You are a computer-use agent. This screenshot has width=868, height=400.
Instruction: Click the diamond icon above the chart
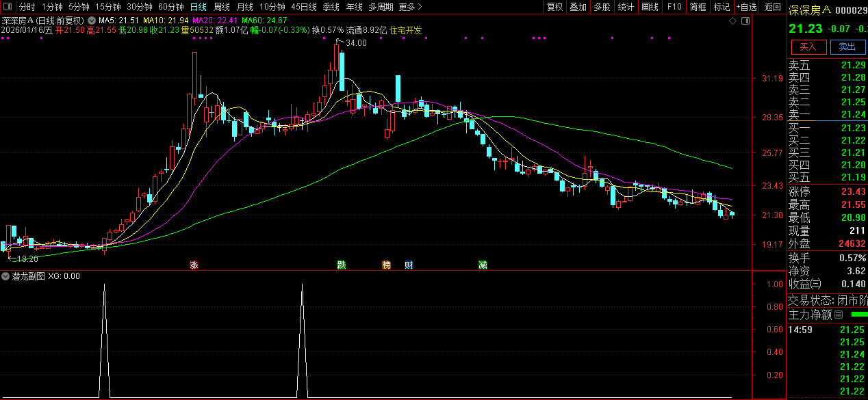click(x=732, y=21)
